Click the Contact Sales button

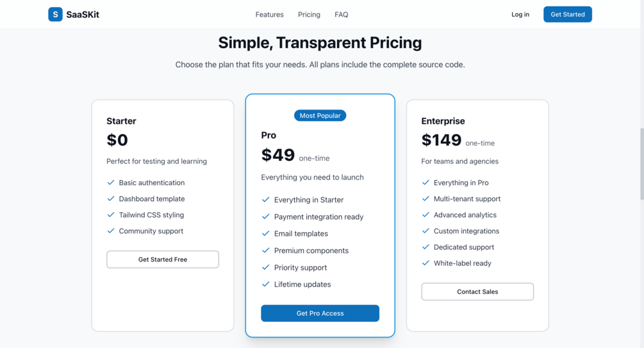tap(477, 292)
